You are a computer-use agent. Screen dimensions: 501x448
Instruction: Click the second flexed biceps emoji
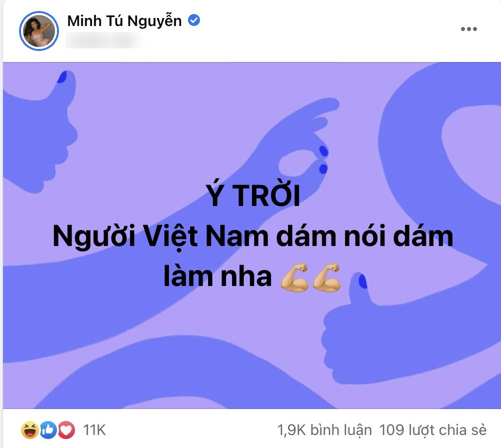point(327,277)
